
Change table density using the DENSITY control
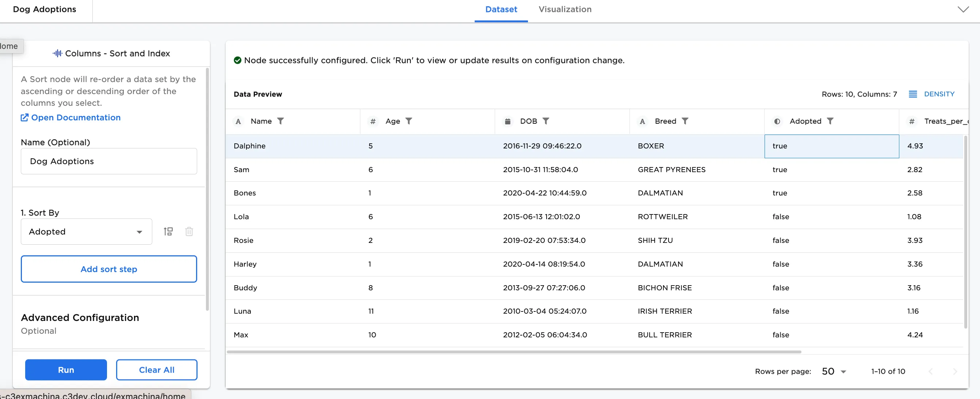(932, 94)
